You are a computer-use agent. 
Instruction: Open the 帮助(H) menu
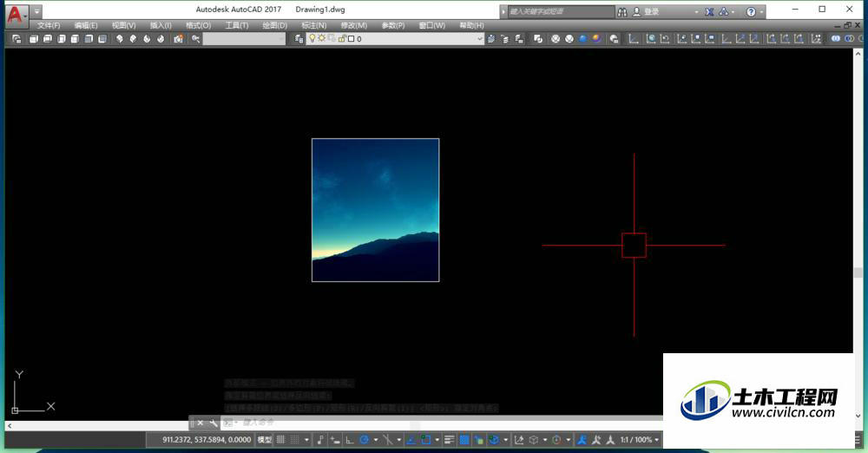471,25
